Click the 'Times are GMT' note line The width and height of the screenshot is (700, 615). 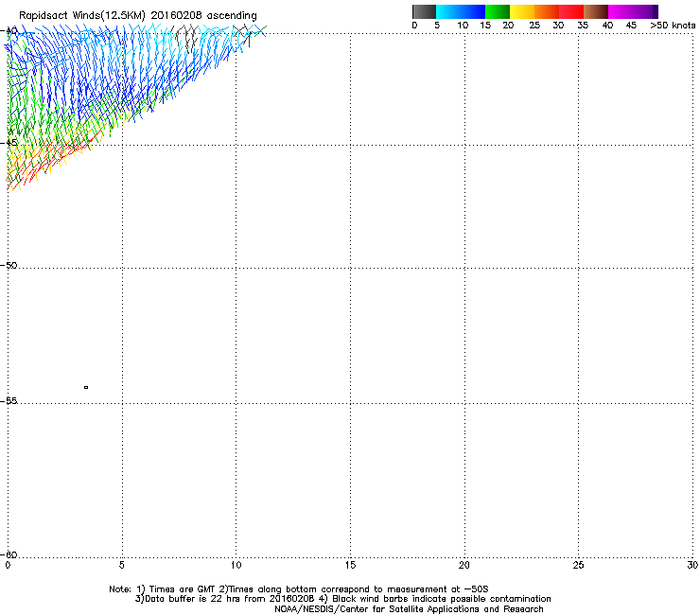click(299, 589)
